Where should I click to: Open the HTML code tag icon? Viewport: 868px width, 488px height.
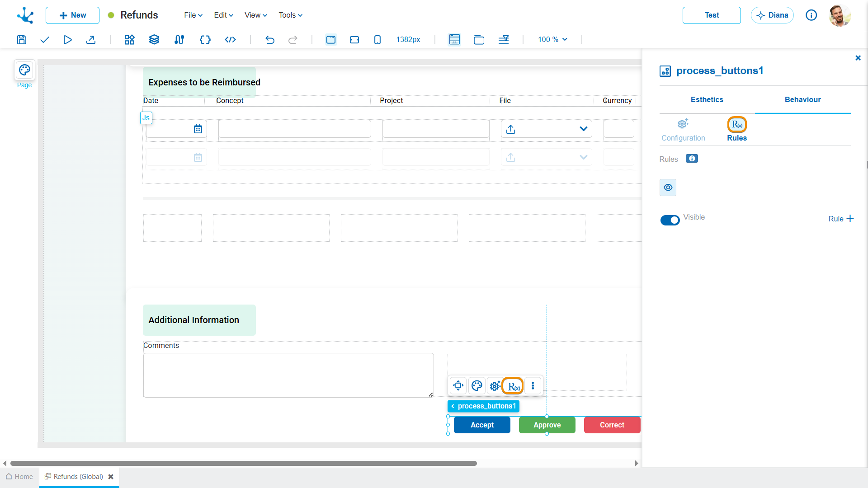pos(230,40)
